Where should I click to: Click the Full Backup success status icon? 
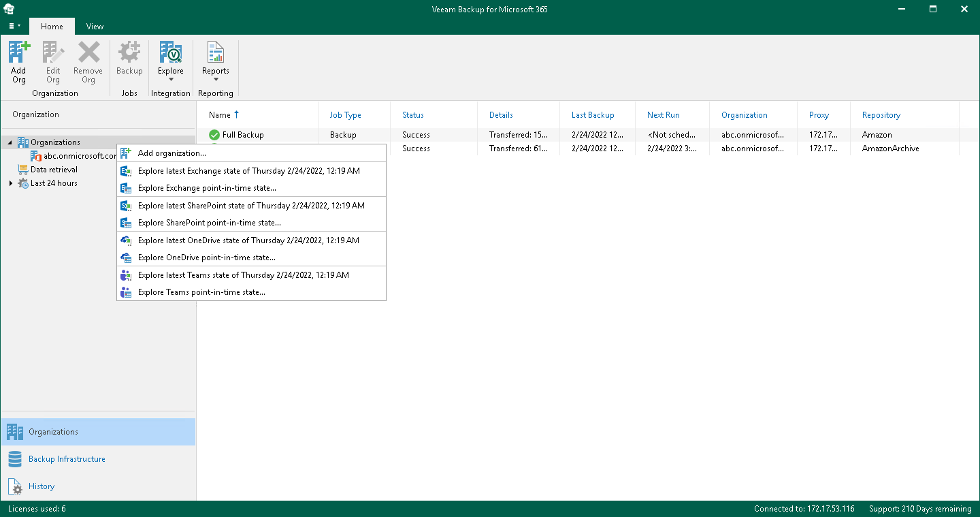coord(214,135)
